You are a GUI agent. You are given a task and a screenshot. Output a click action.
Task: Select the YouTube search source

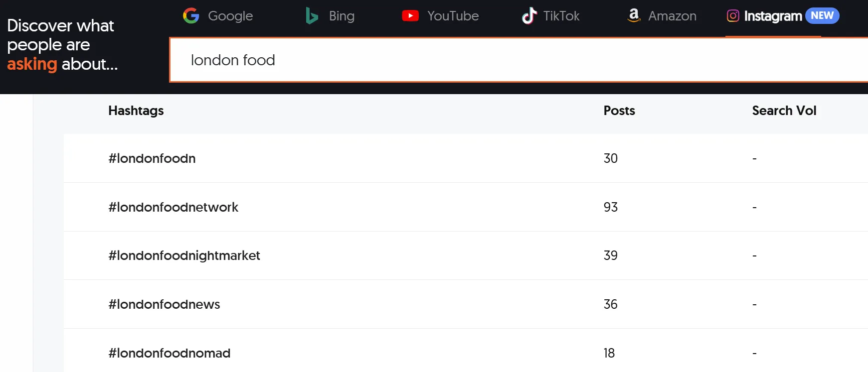440,15
